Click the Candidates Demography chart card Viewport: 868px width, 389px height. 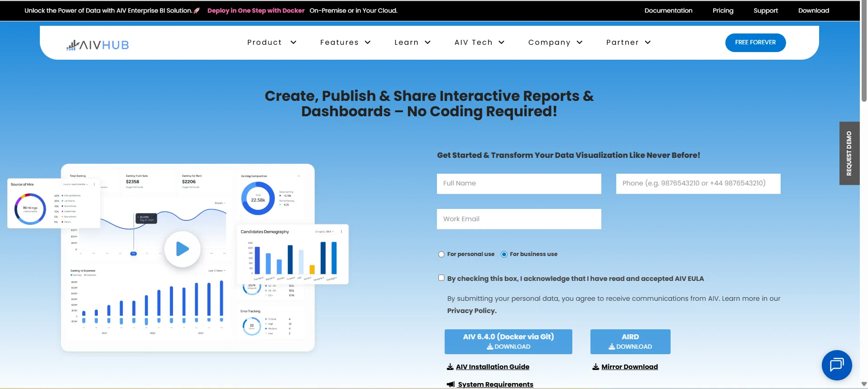click(x=293, y=254)
